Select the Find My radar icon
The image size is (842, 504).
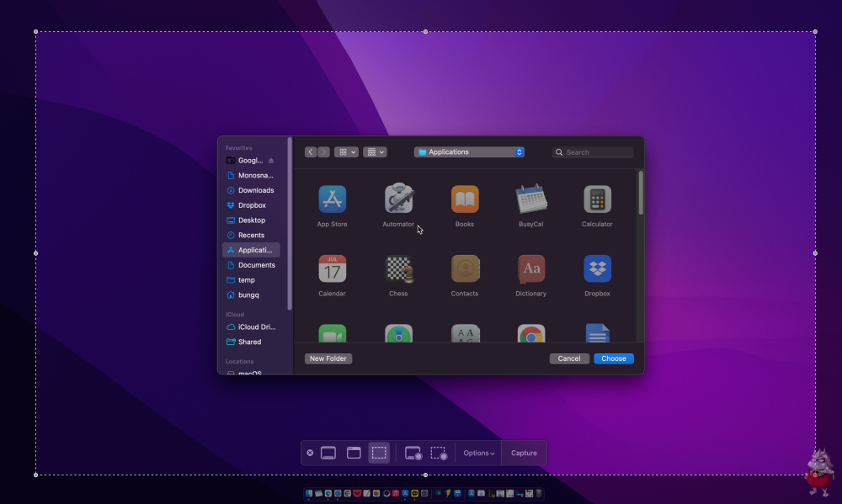[x=398, y=333]
